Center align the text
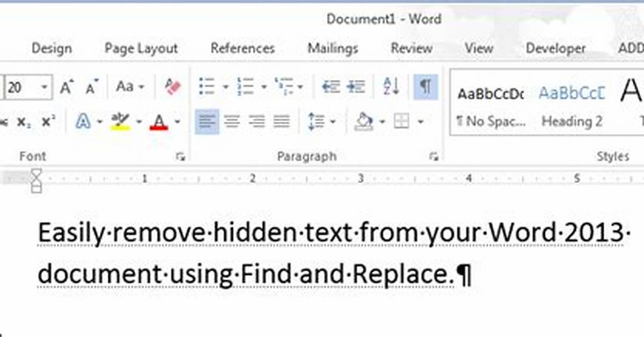This screenshot has height=337, width=644. [x=232, y=122]
